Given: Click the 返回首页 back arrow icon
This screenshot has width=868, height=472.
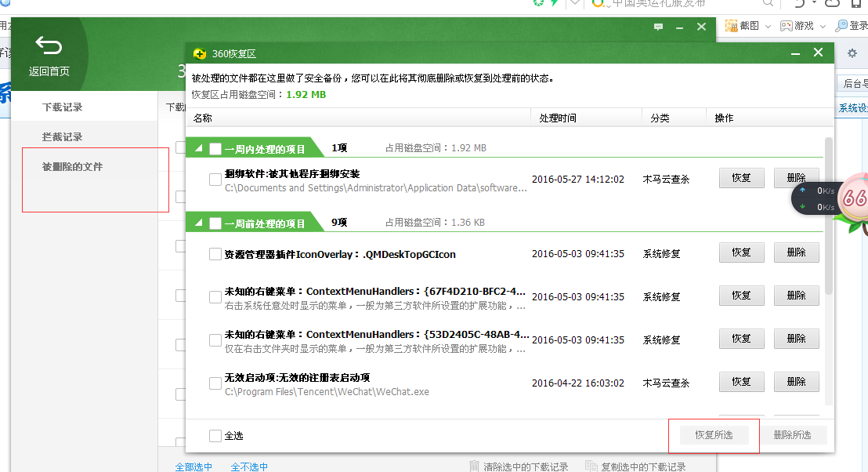Looking at the screenshot, I should point(49,46).
